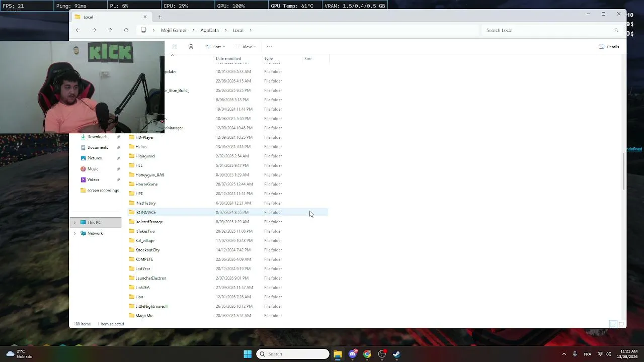Focus the Search Local field
644x362 pixels.
pos(551,30)
